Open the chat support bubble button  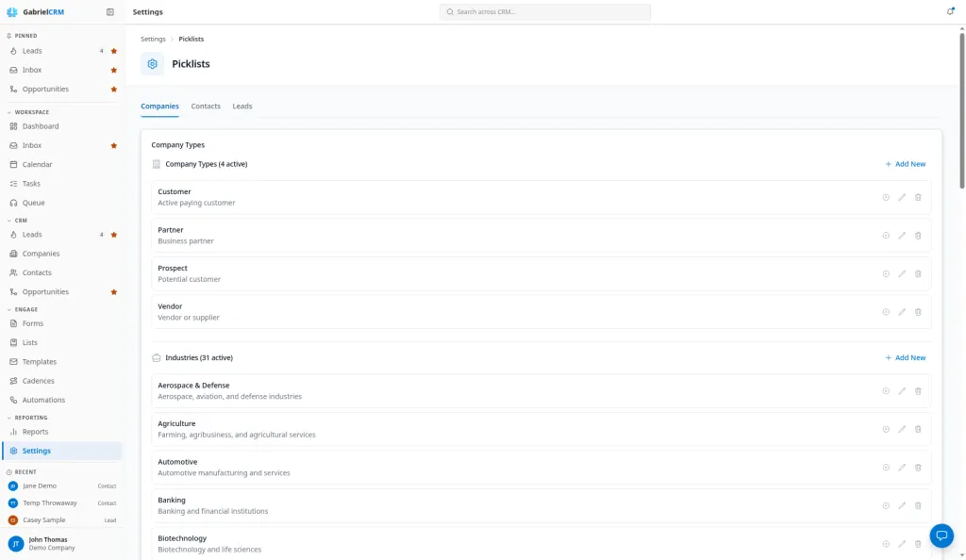[x=941, y=535]
